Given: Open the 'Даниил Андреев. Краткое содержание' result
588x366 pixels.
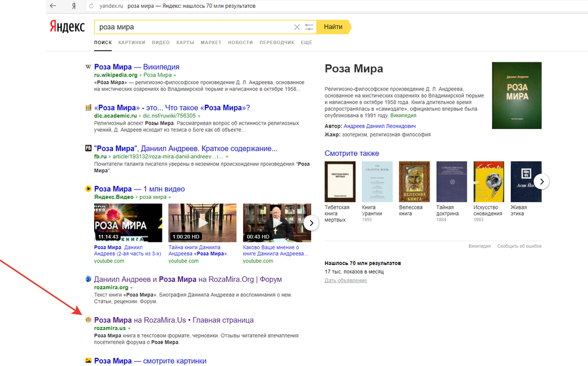Looking at the screenshot, I should coord(185,148).
